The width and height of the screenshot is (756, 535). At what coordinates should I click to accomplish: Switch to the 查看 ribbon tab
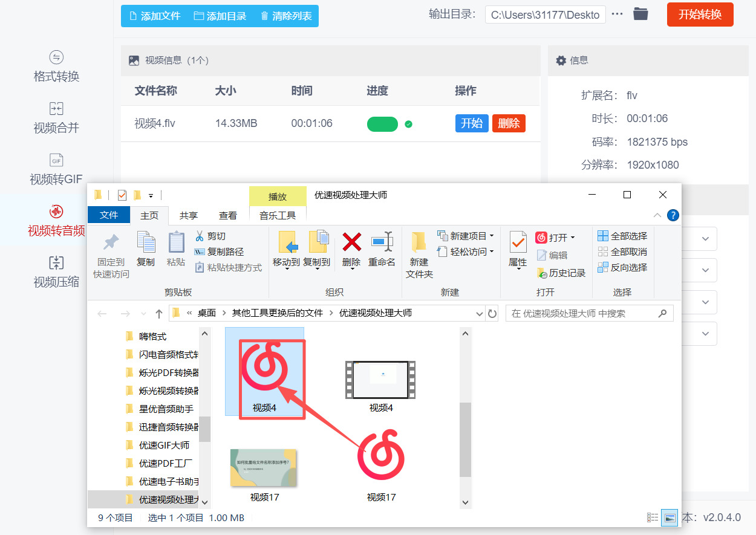coord(228,214)
